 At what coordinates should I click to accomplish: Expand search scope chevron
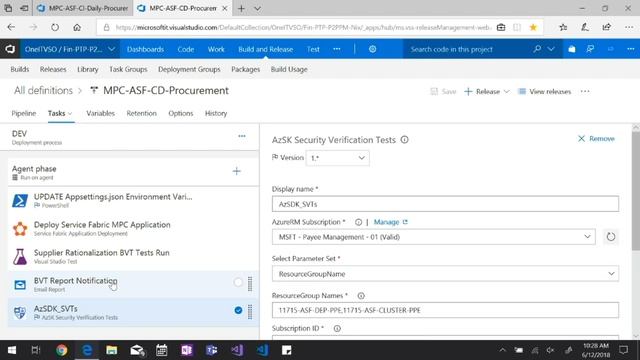[551, 49]
